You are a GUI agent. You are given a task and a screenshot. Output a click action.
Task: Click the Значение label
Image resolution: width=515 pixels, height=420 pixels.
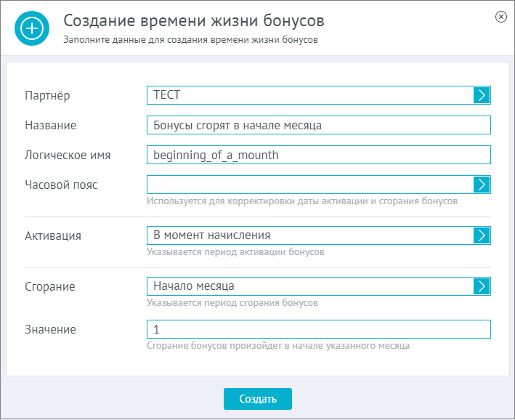coord(51,330)
